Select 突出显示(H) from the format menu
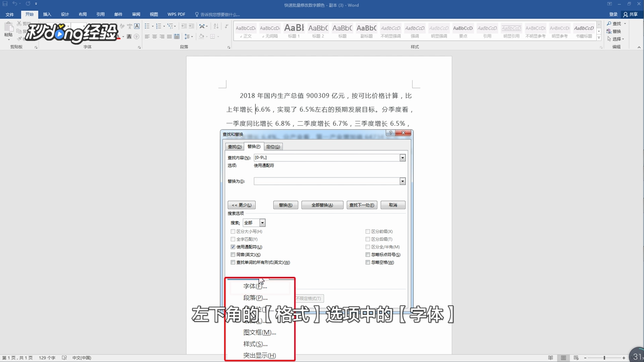Image resolution: width=644 pixels, height=362 pixels. click(260, 355)
